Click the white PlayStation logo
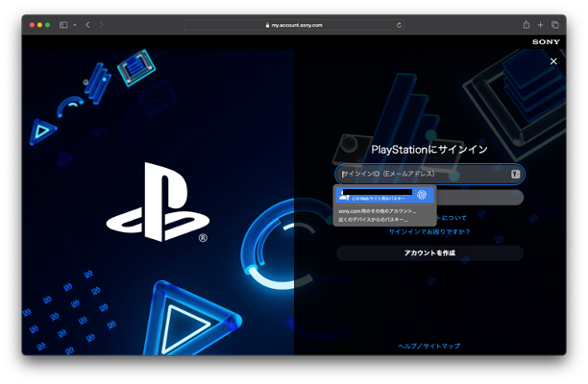The height and width of the screenshot is (384, 588). point(158,202)
